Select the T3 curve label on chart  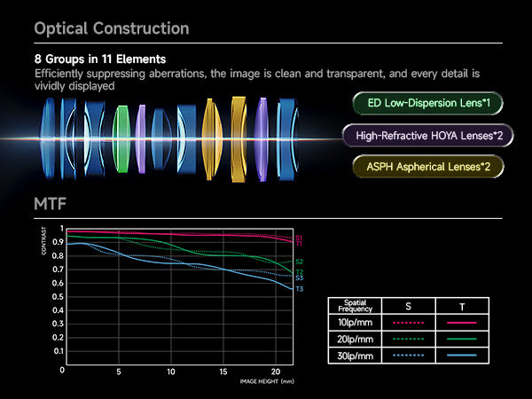(299, 289)
